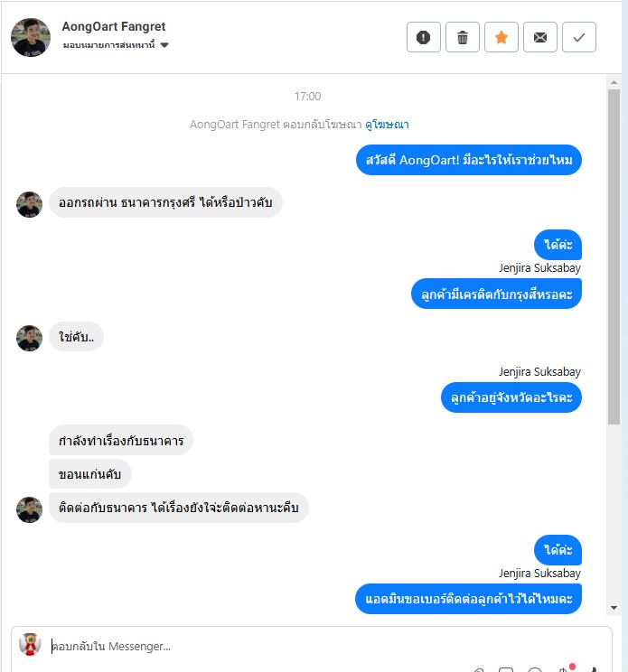The width and height of the screenshot is (628, 672).
Task: Click the scrollbar up arrow
Action: point(614,82)
